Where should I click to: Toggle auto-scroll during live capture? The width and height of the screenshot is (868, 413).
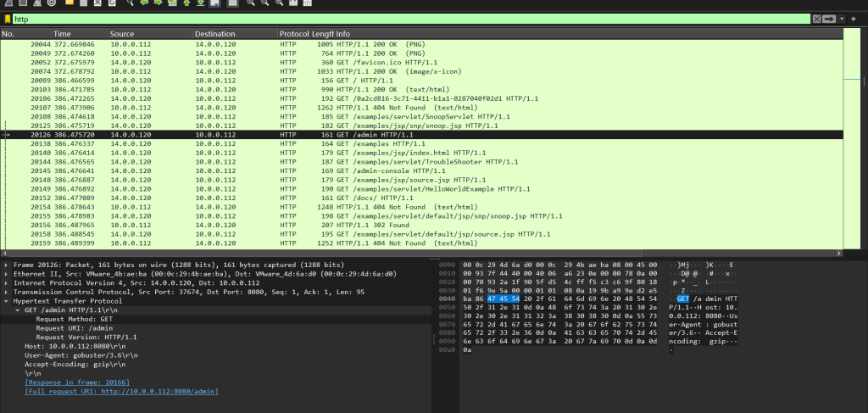point(214,3)
